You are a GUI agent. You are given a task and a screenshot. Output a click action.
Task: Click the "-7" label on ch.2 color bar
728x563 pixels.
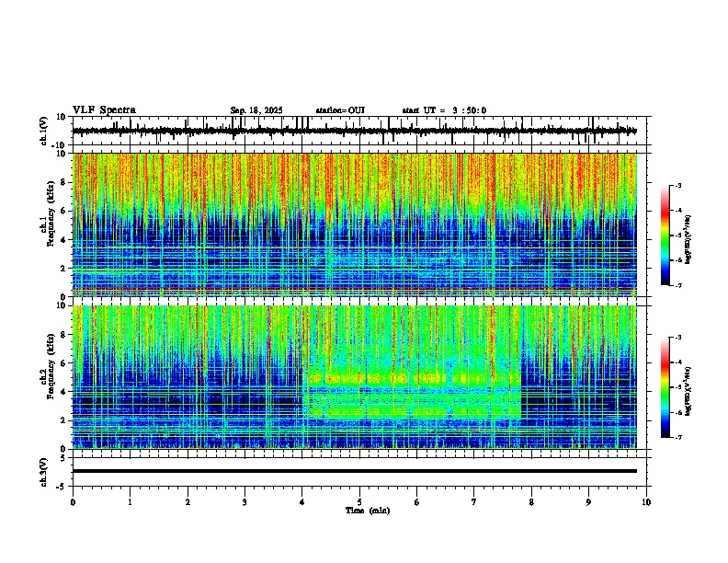(x=678, y=437)
